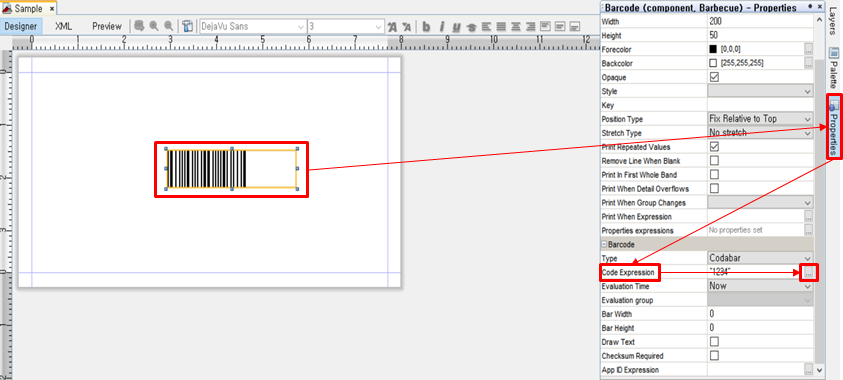
Task: Toggle strikethrough formatting
Action: tap(471, 26)
